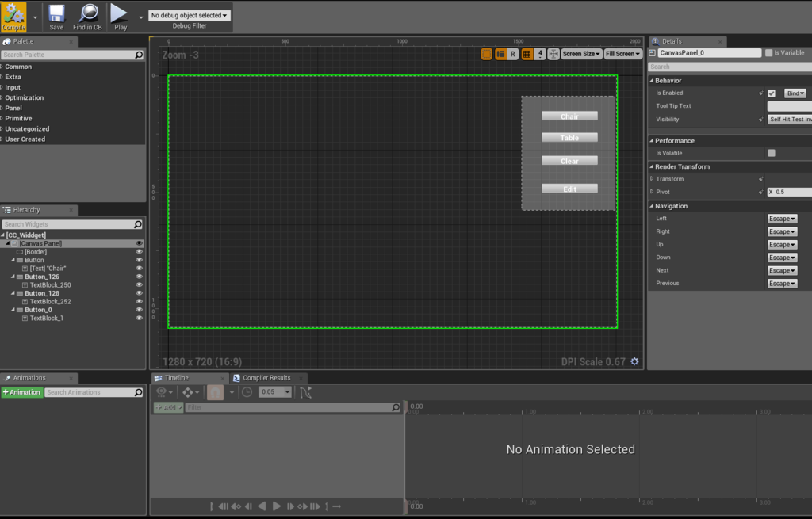Open DPI Scale settings gear
Viewport: 812px width, 519px height.
click(x=634, y=361)
